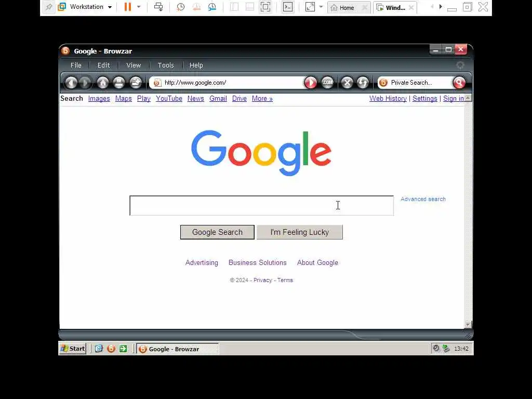Open the YouTube link
The height and width of the screenshot is (399, 532).
[169, 98]
